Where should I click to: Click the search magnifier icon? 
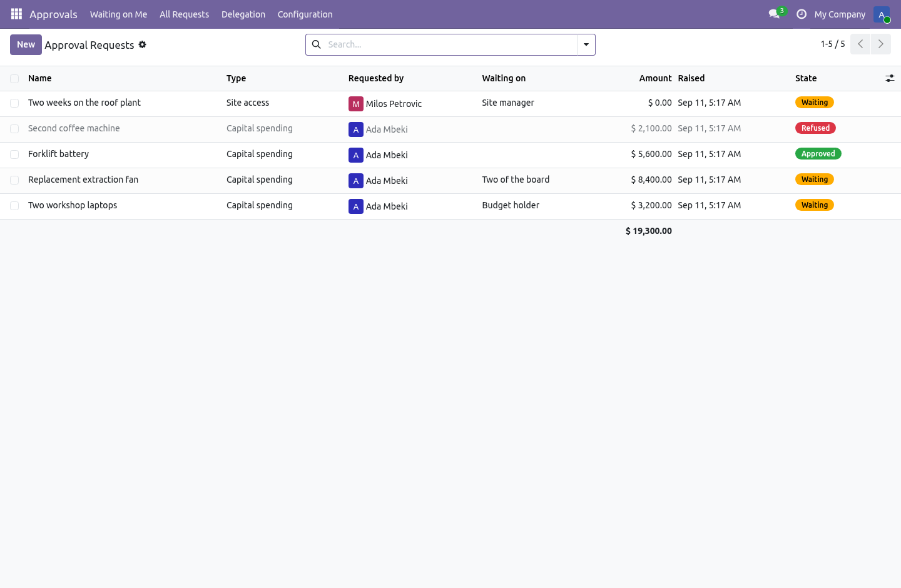[317, 44]
